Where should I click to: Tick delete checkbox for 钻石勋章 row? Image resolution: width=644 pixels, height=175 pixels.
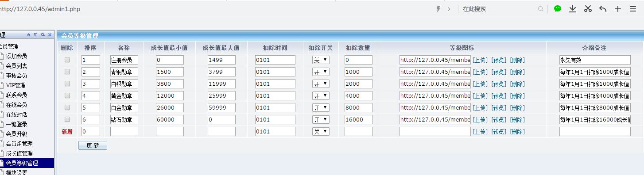pos(67,119)
